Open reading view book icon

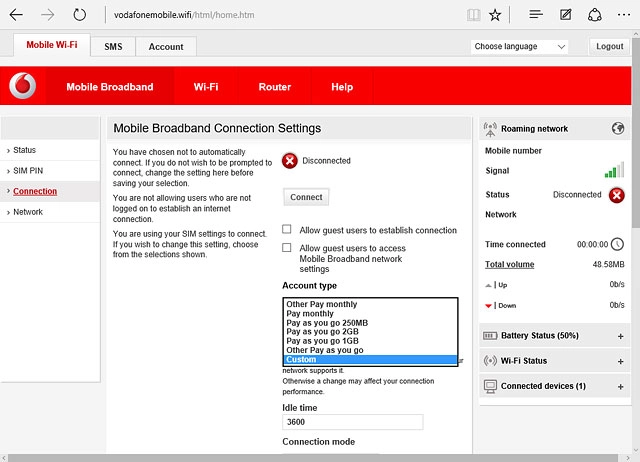point(473,15)
